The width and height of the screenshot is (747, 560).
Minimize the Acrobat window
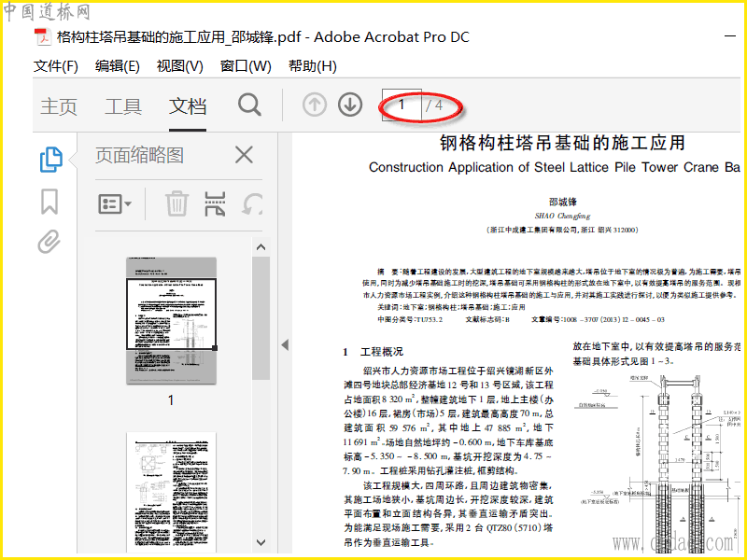[x=730, y=35]
